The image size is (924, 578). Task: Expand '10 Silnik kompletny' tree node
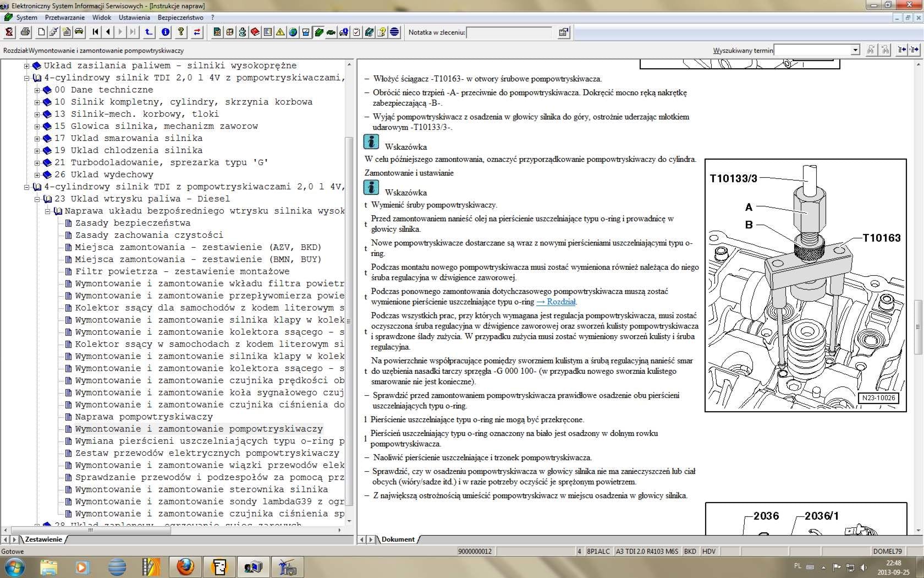pyautogui.click(x=37, y=102)
